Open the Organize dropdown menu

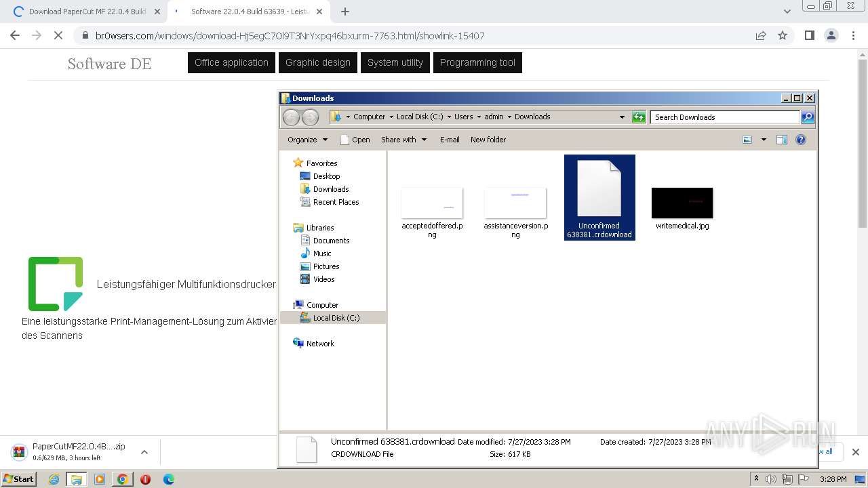(307, 140)
